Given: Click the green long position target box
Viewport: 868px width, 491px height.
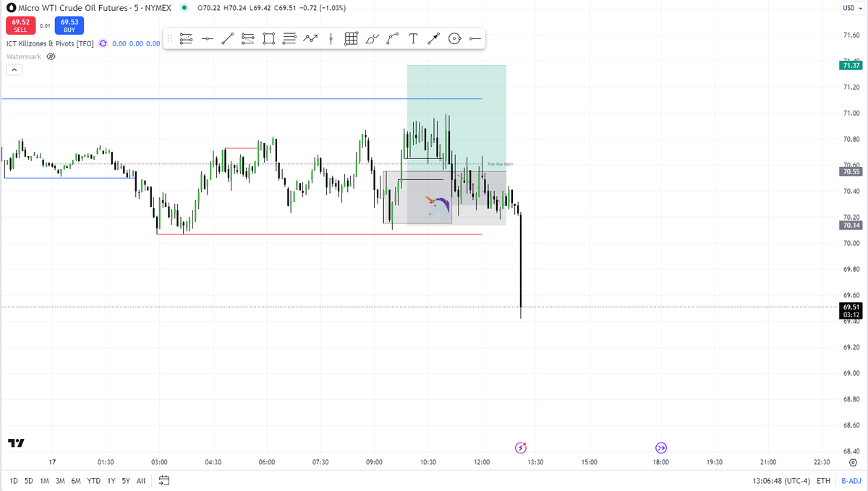Looking at the screenshot, I should pos(456,118).
